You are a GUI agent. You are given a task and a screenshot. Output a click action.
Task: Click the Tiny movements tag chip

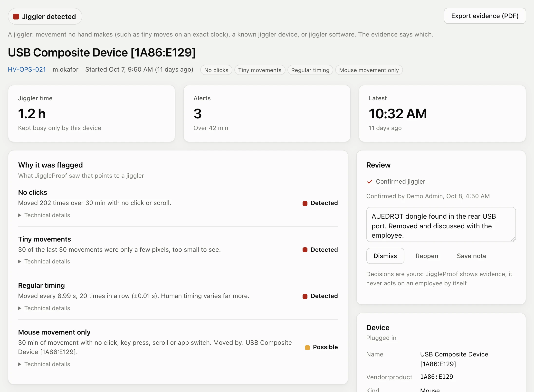coord(260,70)
